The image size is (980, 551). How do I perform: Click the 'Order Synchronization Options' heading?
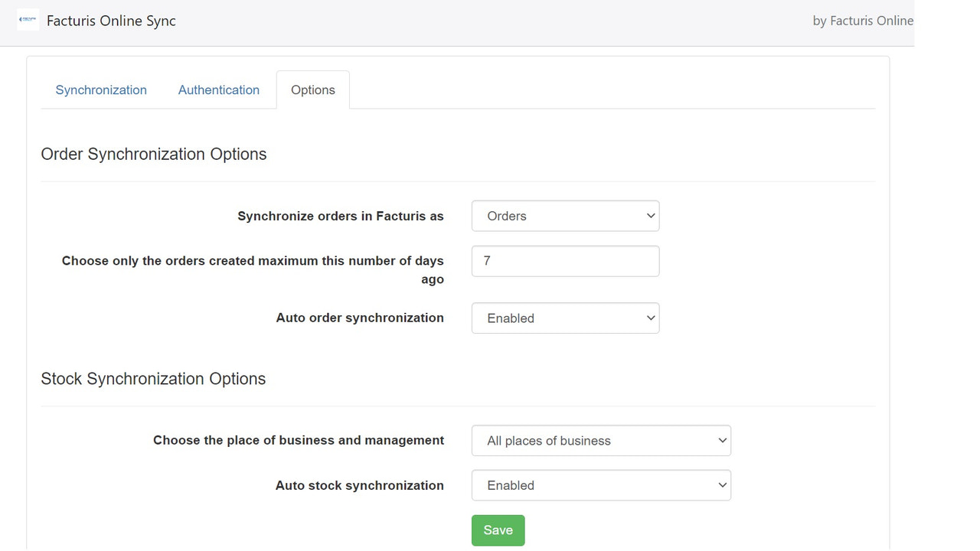pos(153,154)
